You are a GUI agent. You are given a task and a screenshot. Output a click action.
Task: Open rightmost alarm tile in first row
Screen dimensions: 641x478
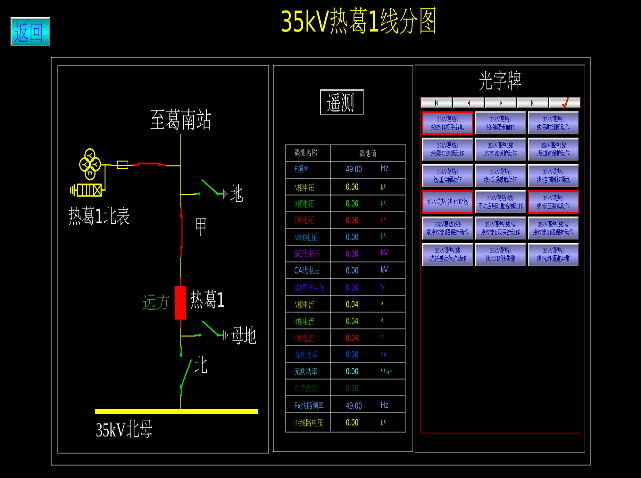554,123
